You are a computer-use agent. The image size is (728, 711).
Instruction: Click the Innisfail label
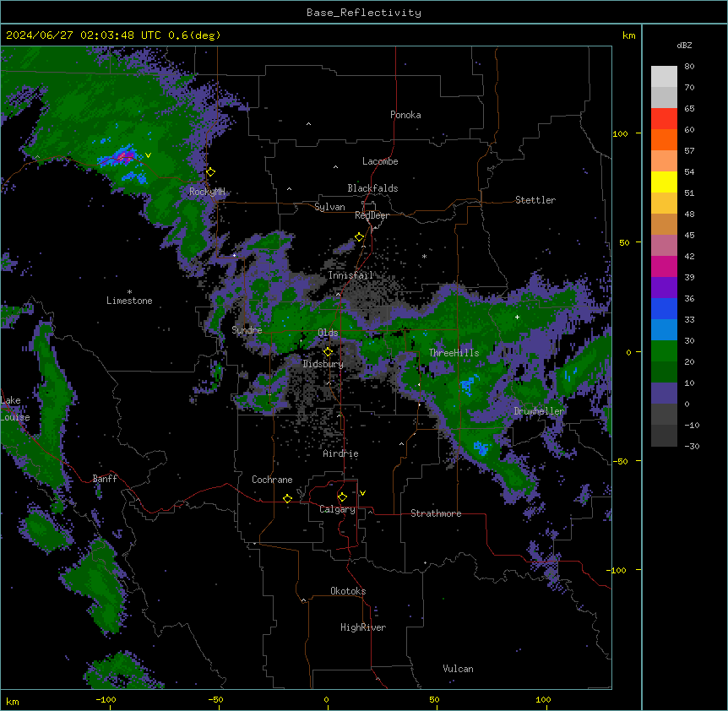pos(350,275)
